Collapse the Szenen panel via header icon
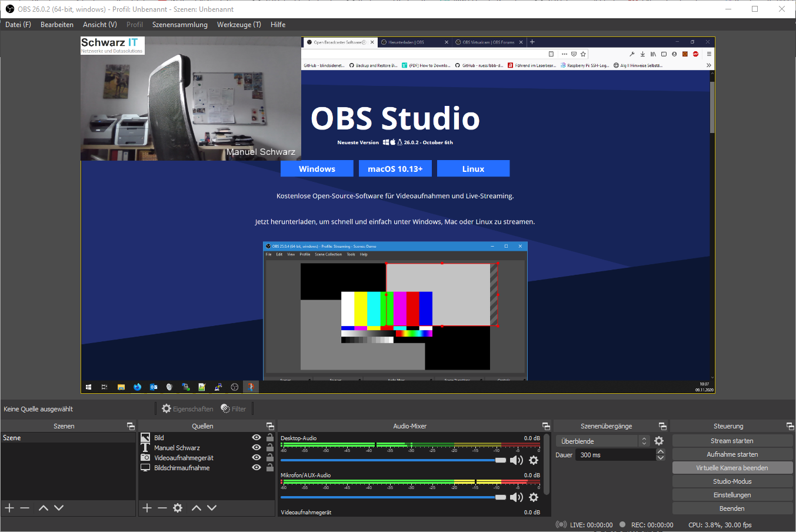Image resolution: width=796 pixels, height=532 pixels. click(130, 425)
